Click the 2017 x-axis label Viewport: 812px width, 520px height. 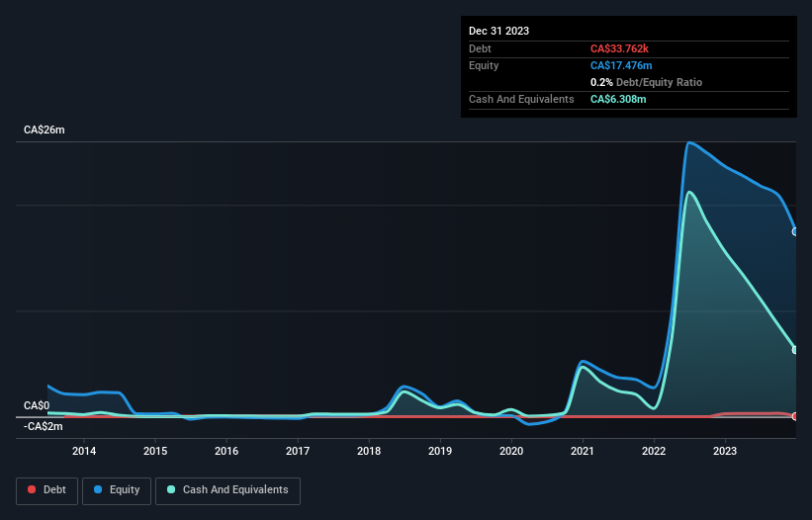pos(298,451)
